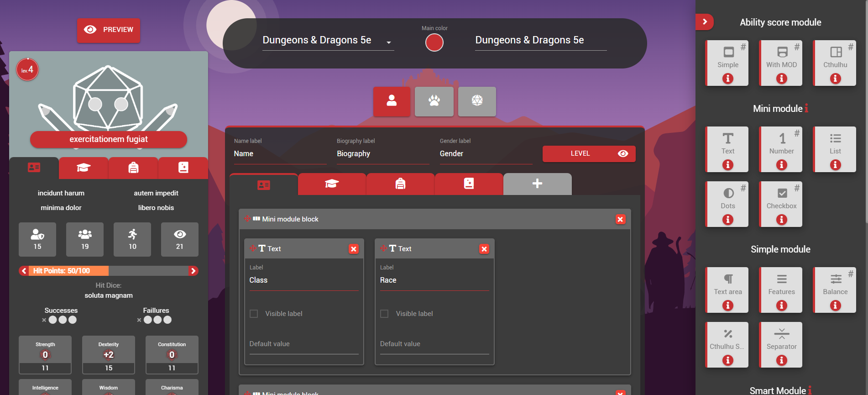Select the character person page button
The width and height of the screenshot is (868, 395).
pyautogui.click(x=392, y=101)
